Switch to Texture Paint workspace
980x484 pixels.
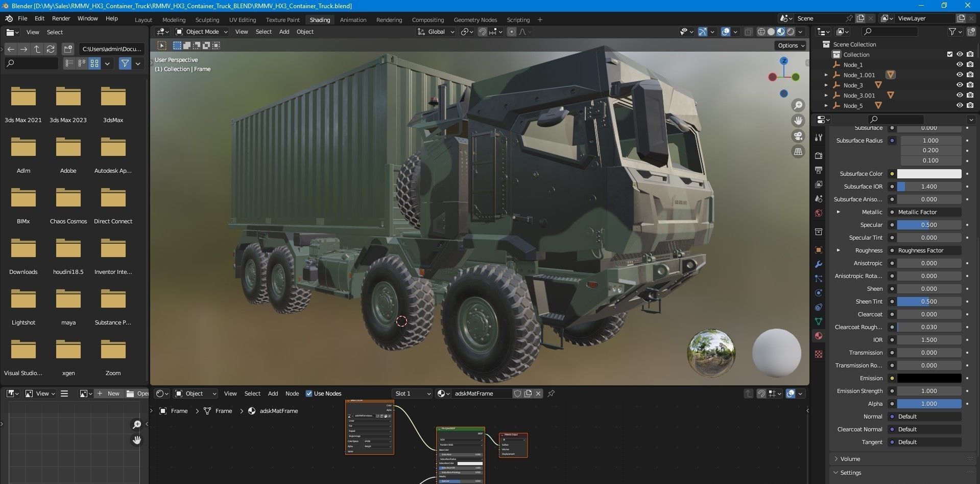coord(282,20)
